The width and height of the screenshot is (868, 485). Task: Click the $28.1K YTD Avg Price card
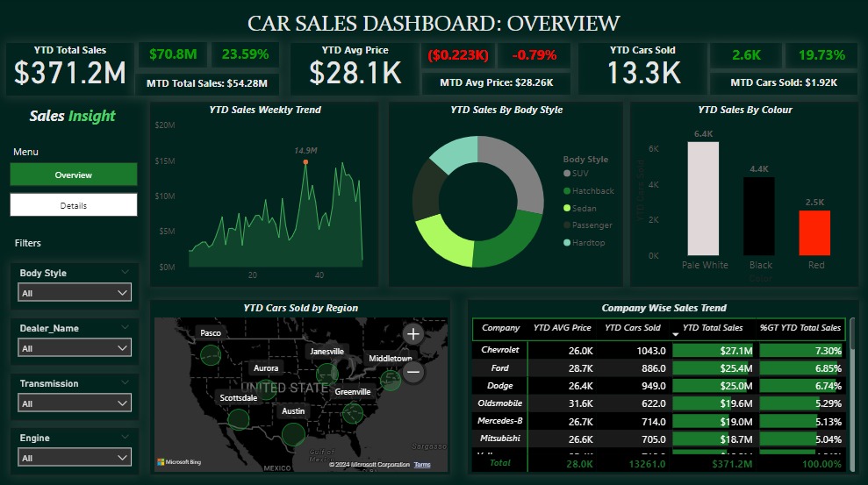tap(355, 68)
